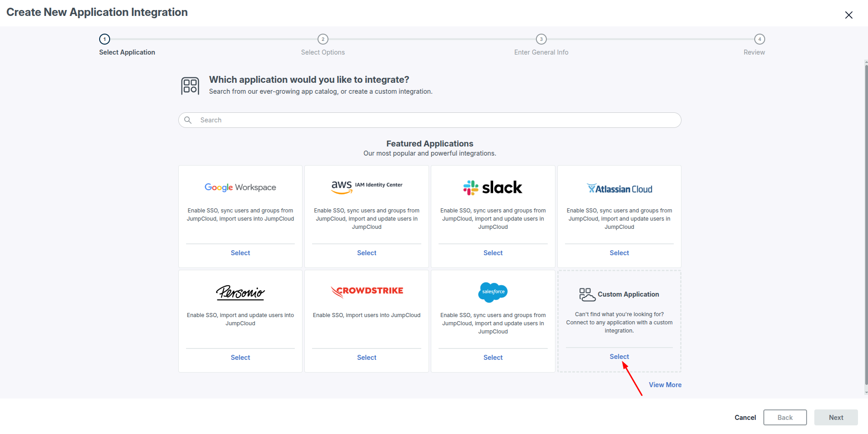Click the Next button
This screenshot has width=868, height=434.
pyautogui.click(x=836, y=418)
